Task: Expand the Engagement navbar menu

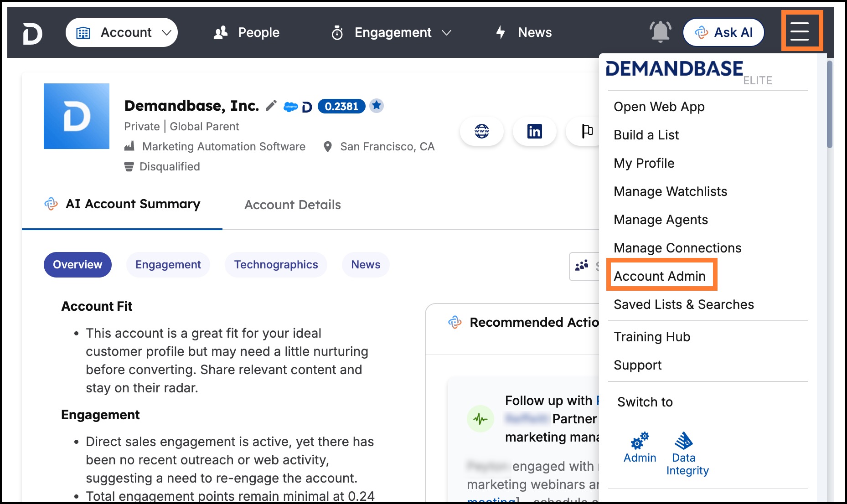Action: [x=391, y=32]
